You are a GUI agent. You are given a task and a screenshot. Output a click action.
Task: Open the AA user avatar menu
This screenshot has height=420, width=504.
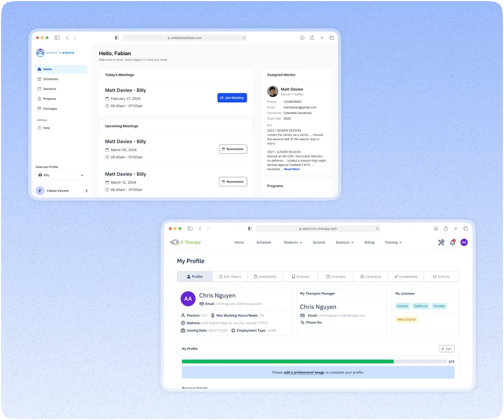(464, 243)
